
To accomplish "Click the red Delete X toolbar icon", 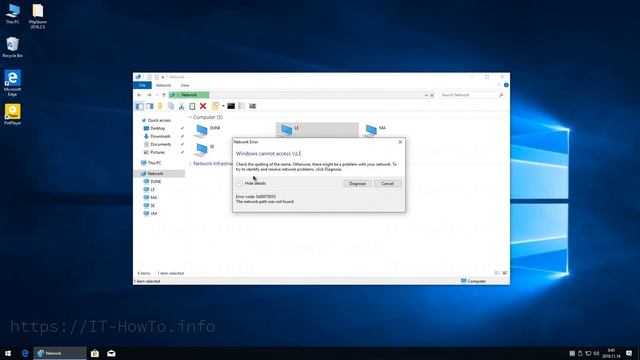I will (203, 106).
